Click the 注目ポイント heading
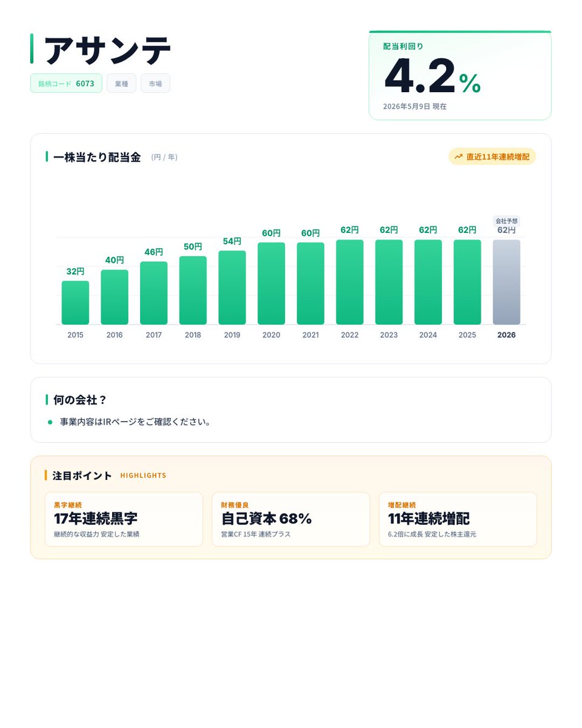Viewport: 582px width, 728px height. (x=82, y=476)
